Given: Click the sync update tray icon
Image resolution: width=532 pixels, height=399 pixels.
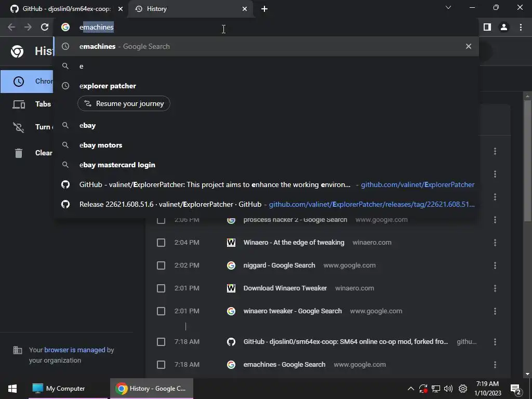Looking at the screenshot, I should coord(423,389).
